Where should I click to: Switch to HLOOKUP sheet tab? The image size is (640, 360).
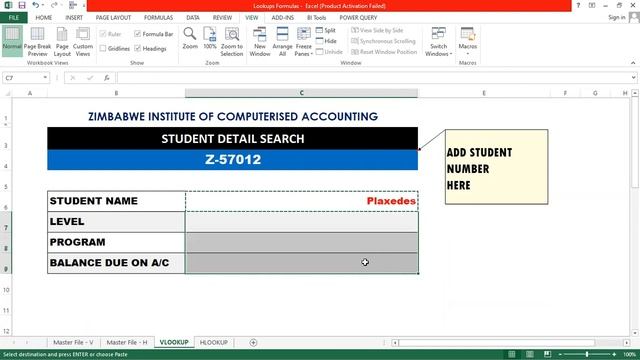[x=213, y=342]
